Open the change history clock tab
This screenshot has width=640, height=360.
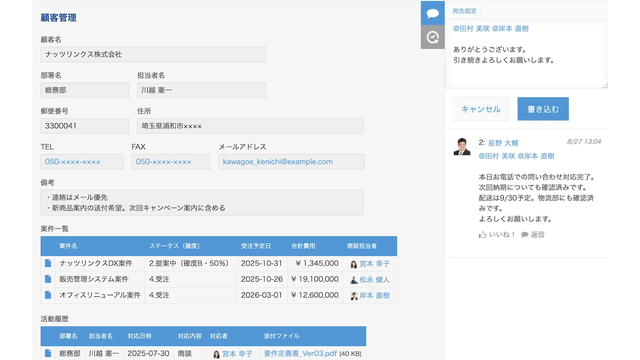[x=433, y=37]
